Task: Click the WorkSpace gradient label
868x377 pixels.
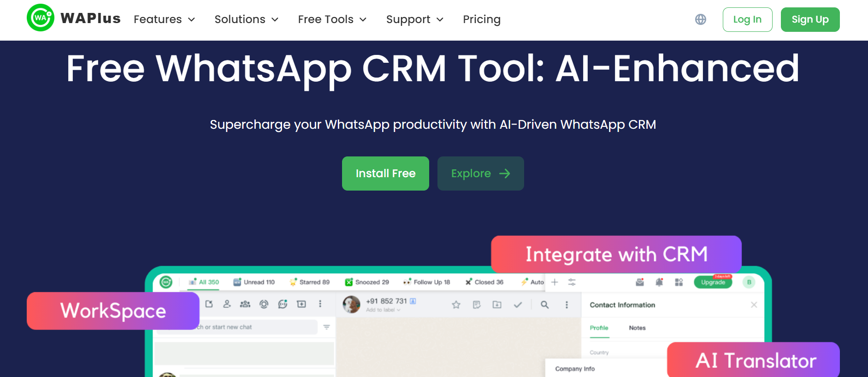Action: click(113, 311)
